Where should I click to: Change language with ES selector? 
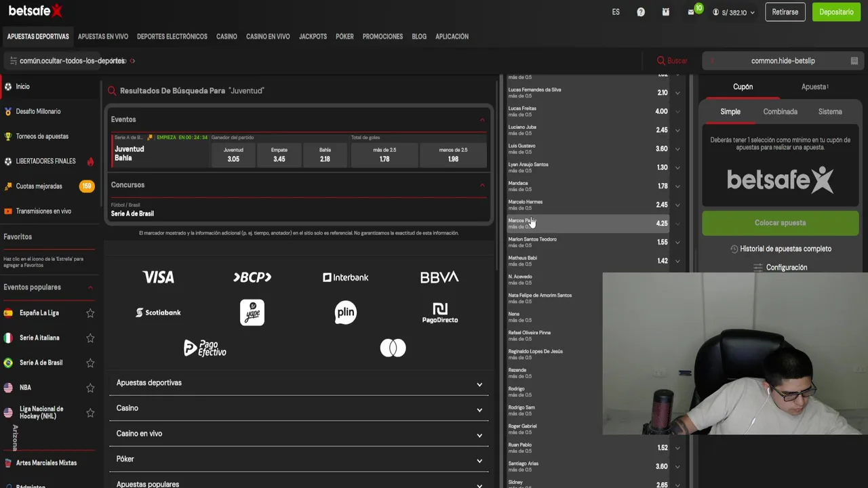pyautogui.click(x=616, y=12)
